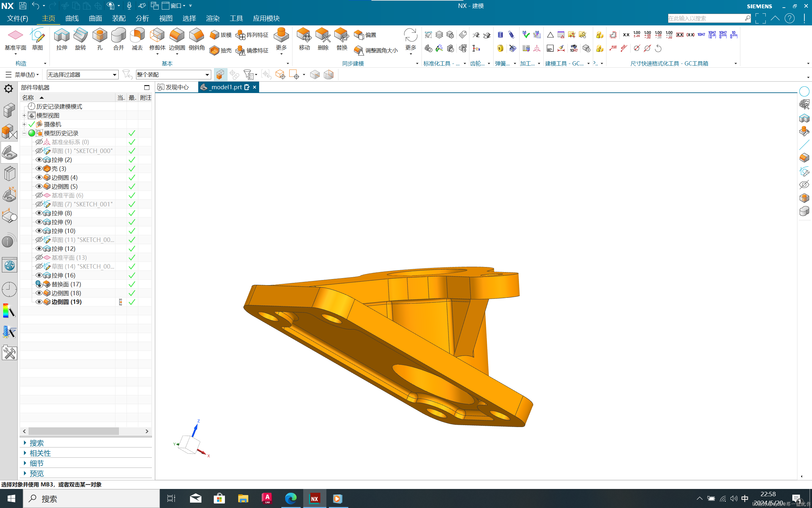The height and width of the screenshot is (508, 812).
Task: Click the navigator horizontal scrollbar
Action: click(74, 431)
